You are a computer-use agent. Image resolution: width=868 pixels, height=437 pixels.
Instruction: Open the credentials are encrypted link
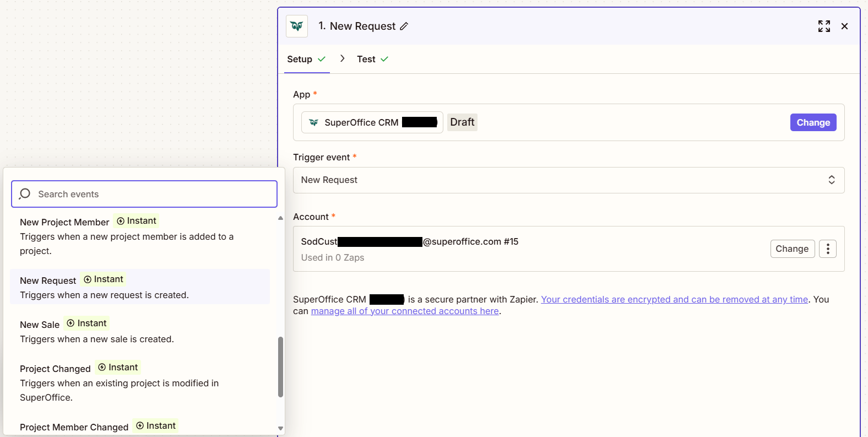tap(674, 299)
